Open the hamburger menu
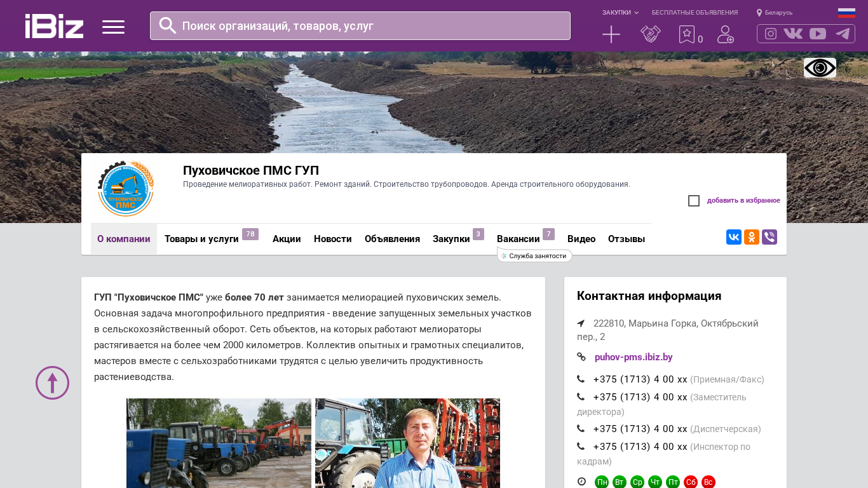Screen dimensions: 868x488 [113, 27]
